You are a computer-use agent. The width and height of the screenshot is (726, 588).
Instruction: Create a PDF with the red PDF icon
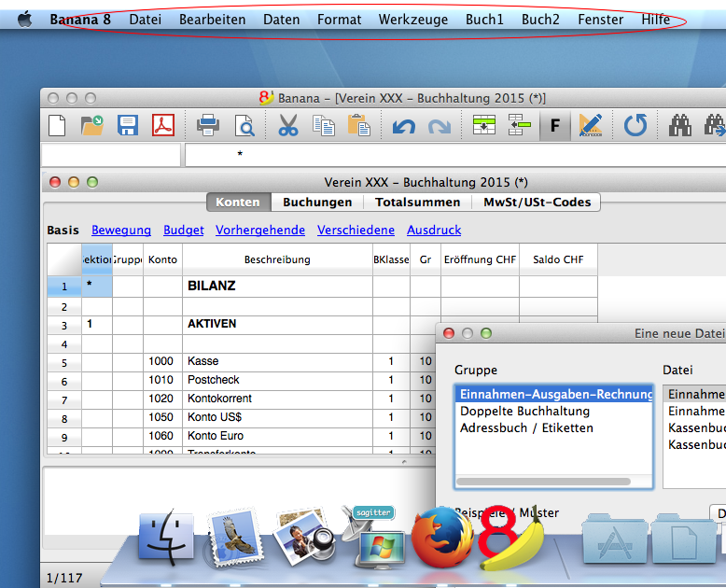(163, 125)
